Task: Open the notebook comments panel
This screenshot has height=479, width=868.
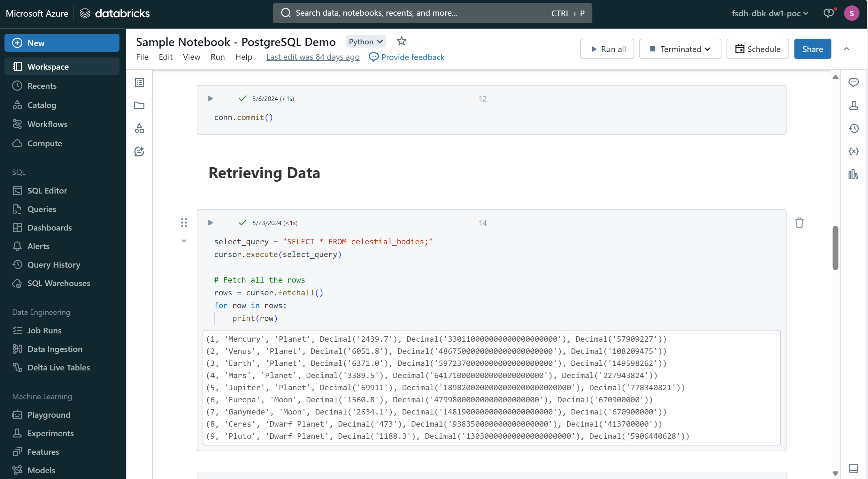Action: 854,82
